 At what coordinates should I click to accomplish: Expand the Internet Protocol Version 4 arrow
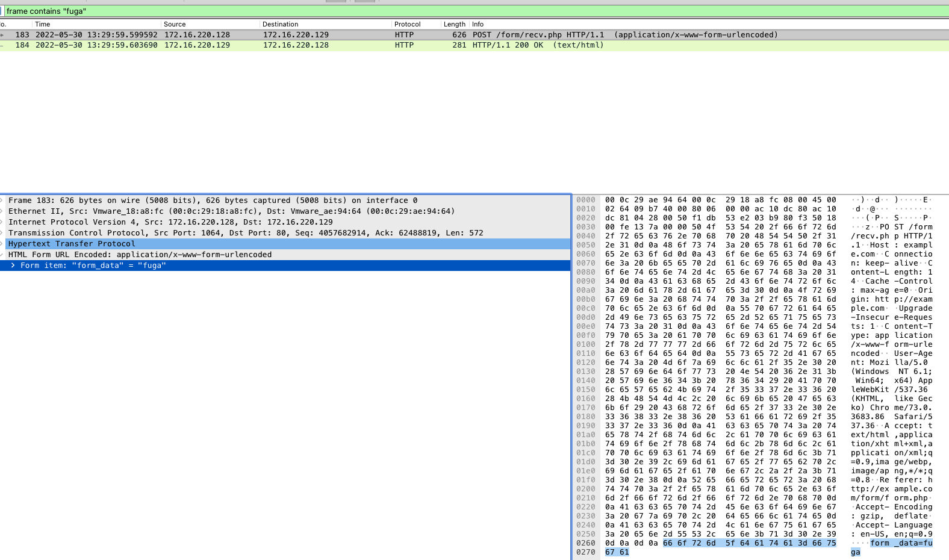[x=2, y=222]
